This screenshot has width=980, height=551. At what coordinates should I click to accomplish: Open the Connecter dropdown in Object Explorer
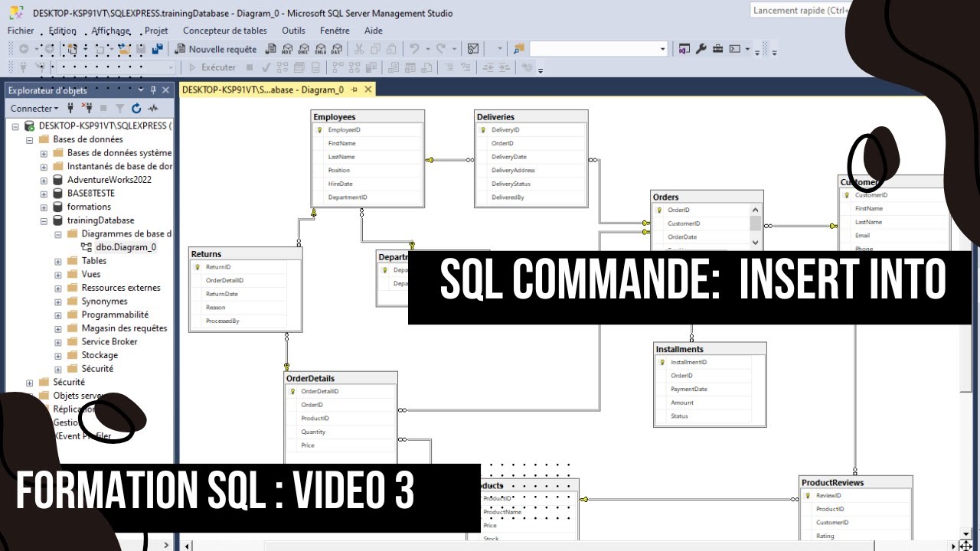[x=34, y=109]
